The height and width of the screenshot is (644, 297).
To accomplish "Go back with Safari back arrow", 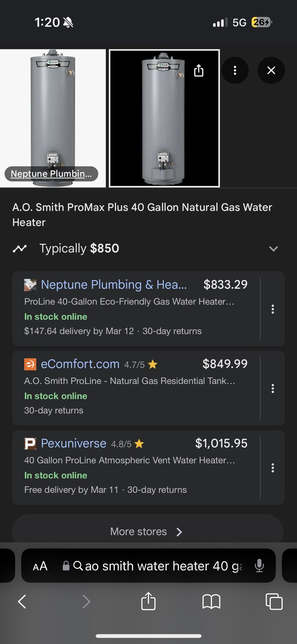I will (22, 601).
